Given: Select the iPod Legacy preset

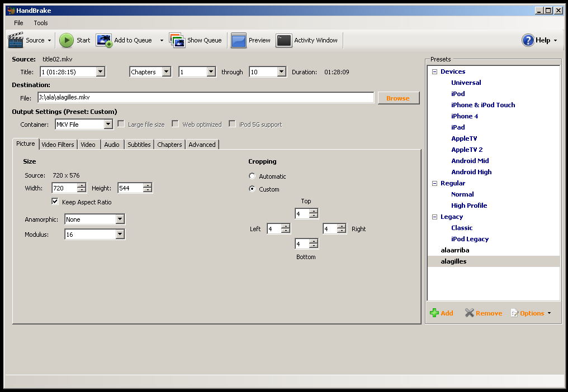Looking at the screenshot, I should coord(470,239).
